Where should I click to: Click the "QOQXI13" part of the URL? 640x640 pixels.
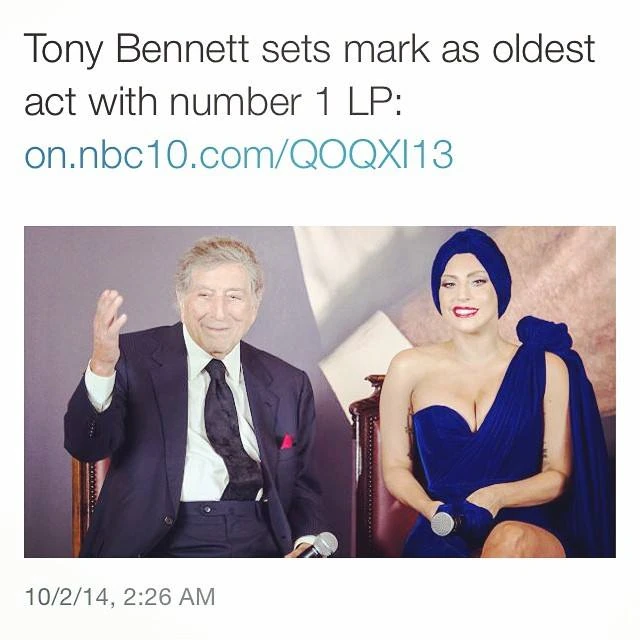pyautogui.click(x=371, y=154)
